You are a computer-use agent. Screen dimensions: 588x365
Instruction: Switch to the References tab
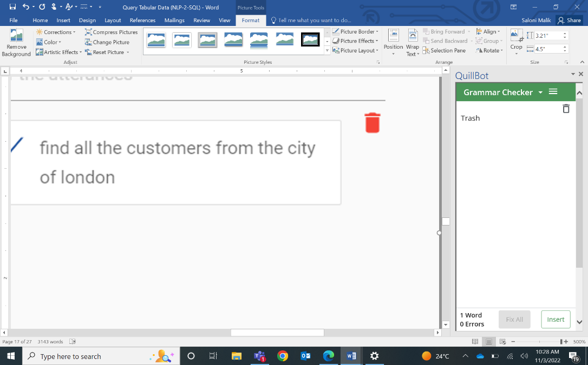(142, 21)
